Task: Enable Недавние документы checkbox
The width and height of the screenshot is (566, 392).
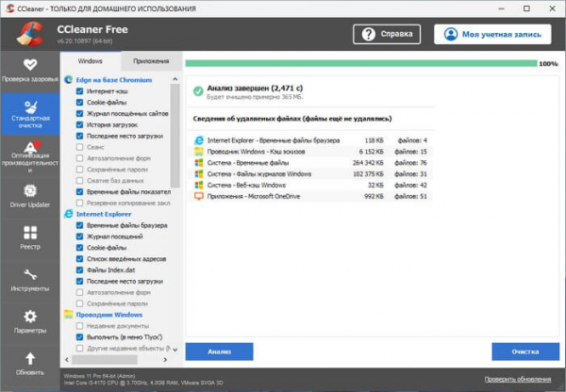Action: (x=80, y=326)
